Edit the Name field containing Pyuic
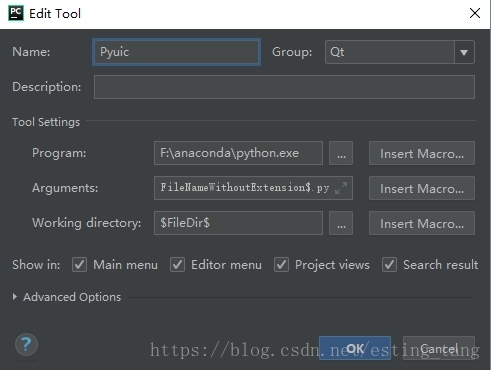The width and height of the screenshot is (491, 370). pyautogui.click(x=176, y=52)
